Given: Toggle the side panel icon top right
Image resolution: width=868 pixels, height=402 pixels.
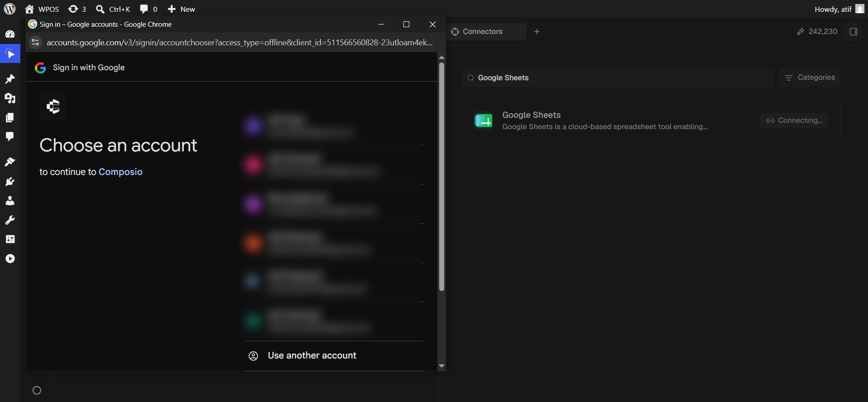Looking at the screenshot, I should tap(854, 32).
